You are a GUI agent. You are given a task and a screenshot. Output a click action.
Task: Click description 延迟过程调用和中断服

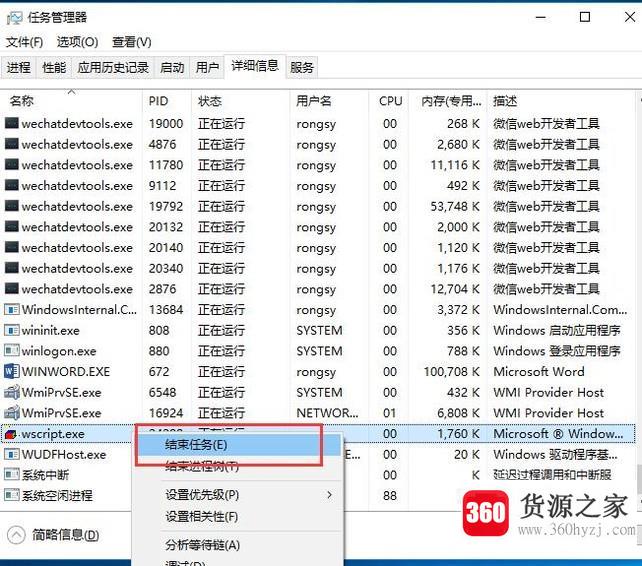point(552,475)
